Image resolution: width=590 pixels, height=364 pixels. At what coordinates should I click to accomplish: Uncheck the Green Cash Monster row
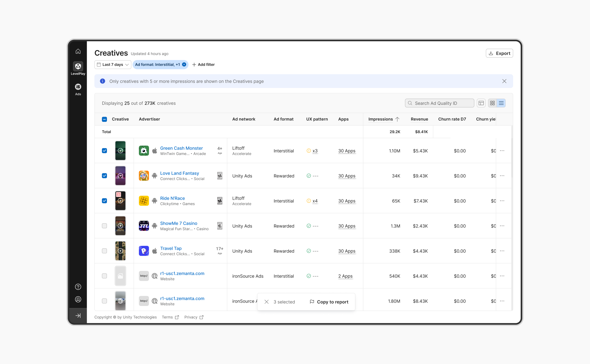tap(104, 151)
